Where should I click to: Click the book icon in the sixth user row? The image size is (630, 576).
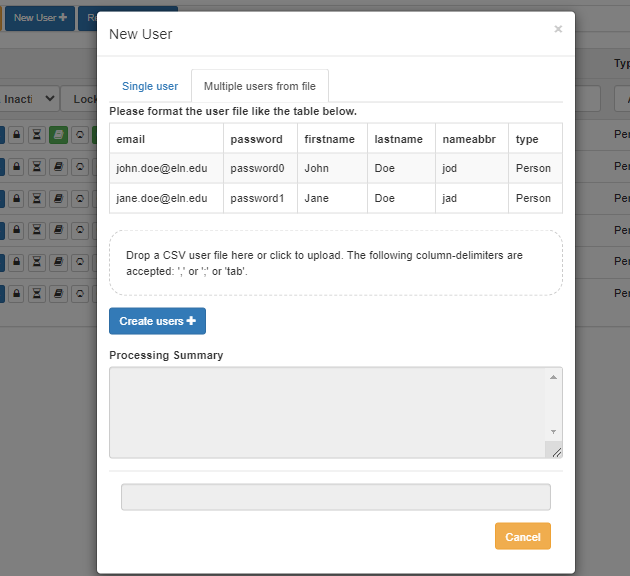[58, 294]
